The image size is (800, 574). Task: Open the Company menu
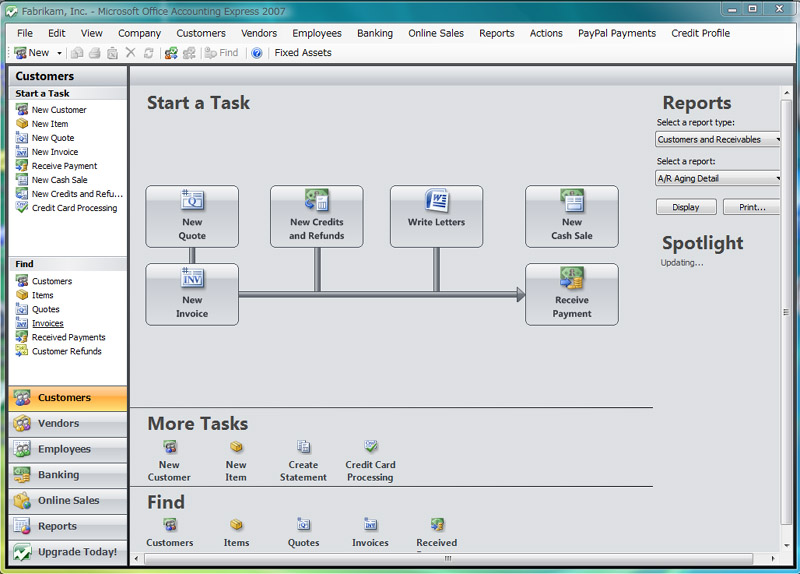click(x=139, y=33)
